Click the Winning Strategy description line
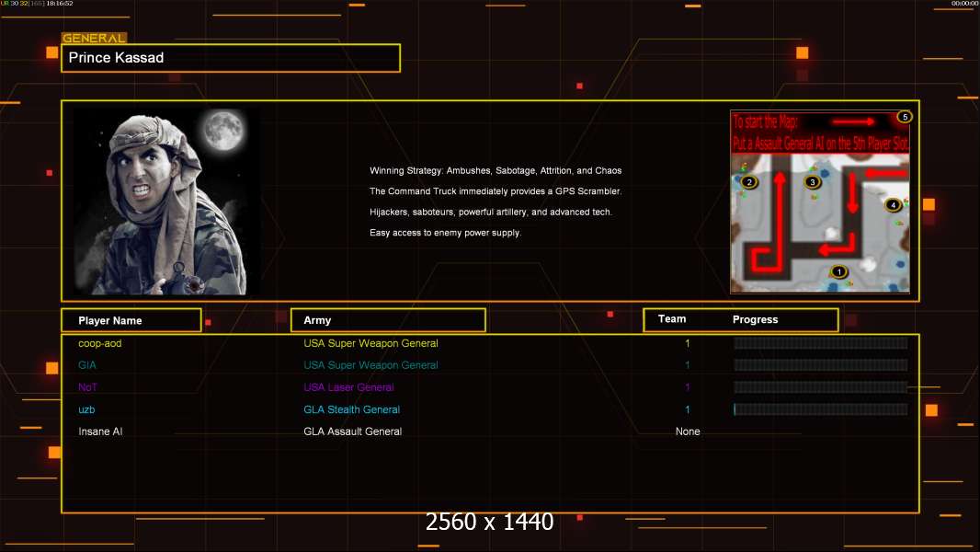Image resolution: width=980 pixels, height=552 pixels. [496, 171]
